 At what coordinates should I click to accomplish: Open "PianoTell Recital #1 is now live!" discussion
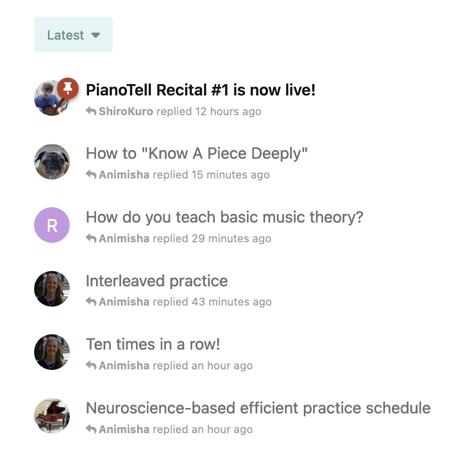pyautogui.click(x=200, y=90)
